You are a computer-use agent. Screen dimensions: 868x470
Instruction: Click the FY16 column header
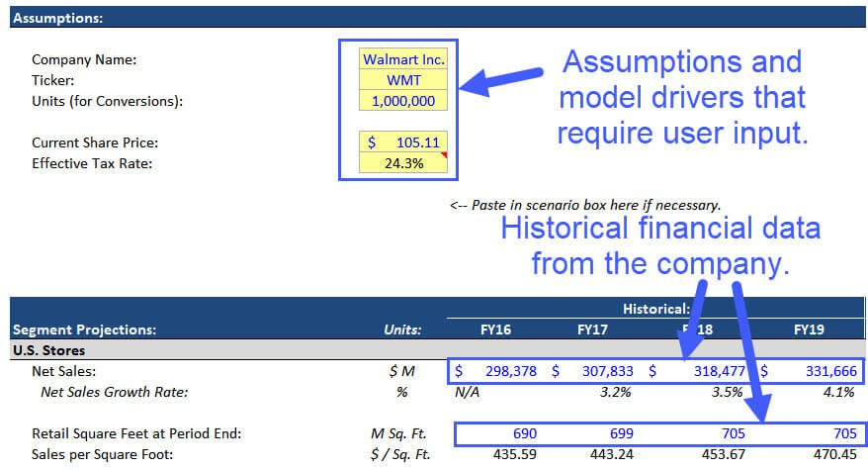[495, 329]
